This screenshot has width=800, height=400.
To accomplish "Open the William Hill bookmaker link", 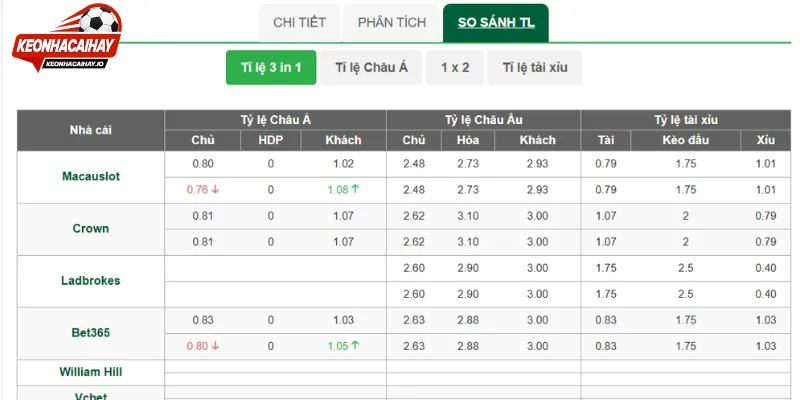I will (91, 371).
